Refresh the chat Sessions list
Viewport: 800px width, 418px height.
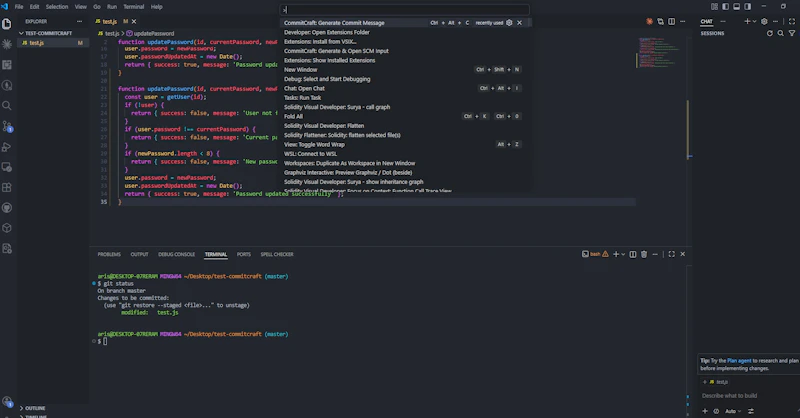(769, 33)
